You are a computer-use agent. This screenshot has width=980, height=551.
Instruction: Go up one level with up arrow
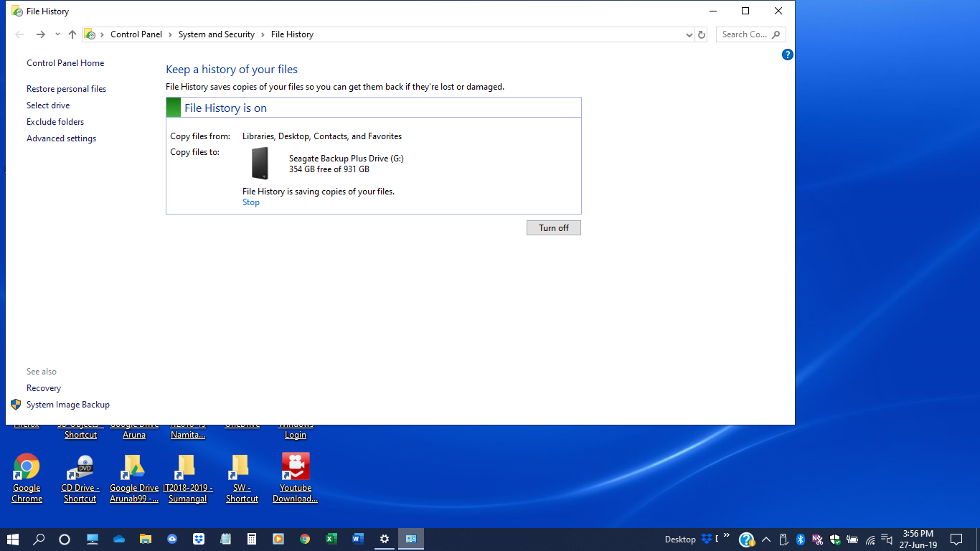72,34
